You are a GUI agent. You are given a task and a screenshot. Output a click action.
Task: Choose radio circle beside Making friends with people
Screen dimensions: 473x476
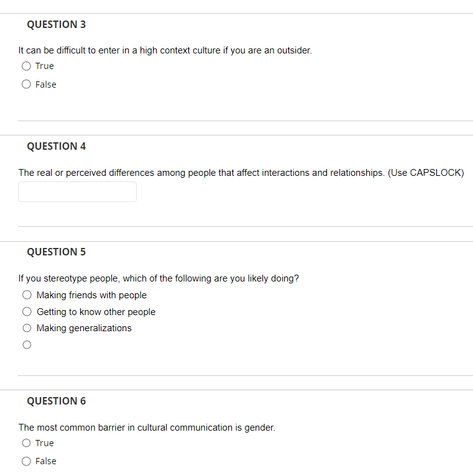27,295
